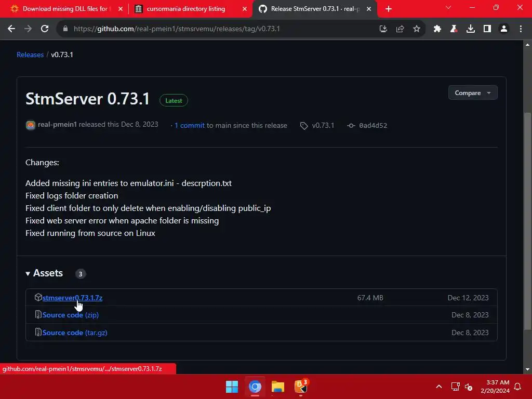The height and width of the screenshot is (399, 532).
Task: Open the v0.73.1 tag link
Action: 323,125
